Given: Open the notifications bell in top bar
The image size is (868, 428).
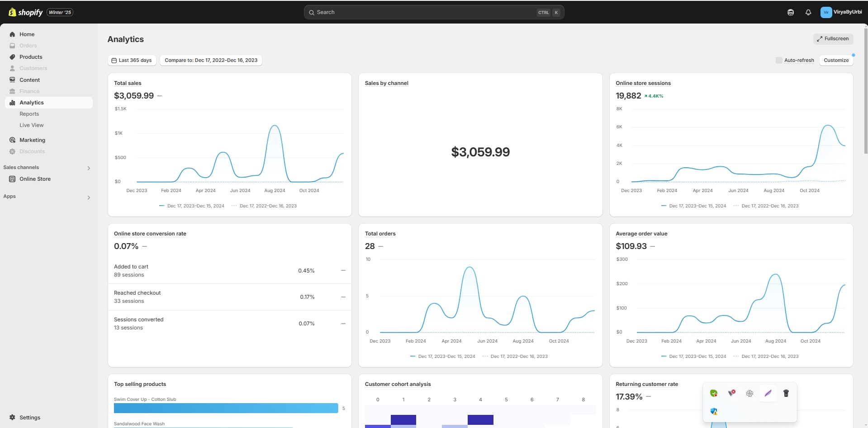Looking at the screenshot, I should tap(808, 13).
